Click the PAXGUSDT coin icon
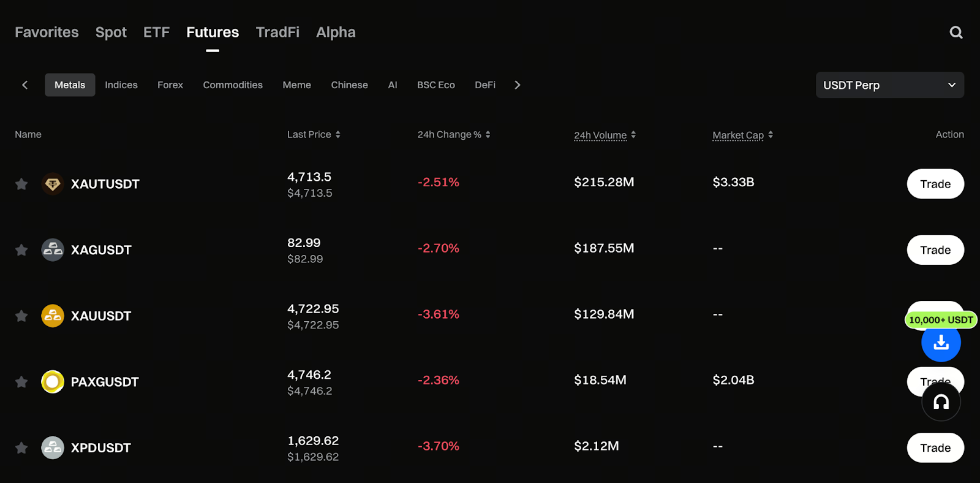Screen dimensions: 980x483 [53, 382]
